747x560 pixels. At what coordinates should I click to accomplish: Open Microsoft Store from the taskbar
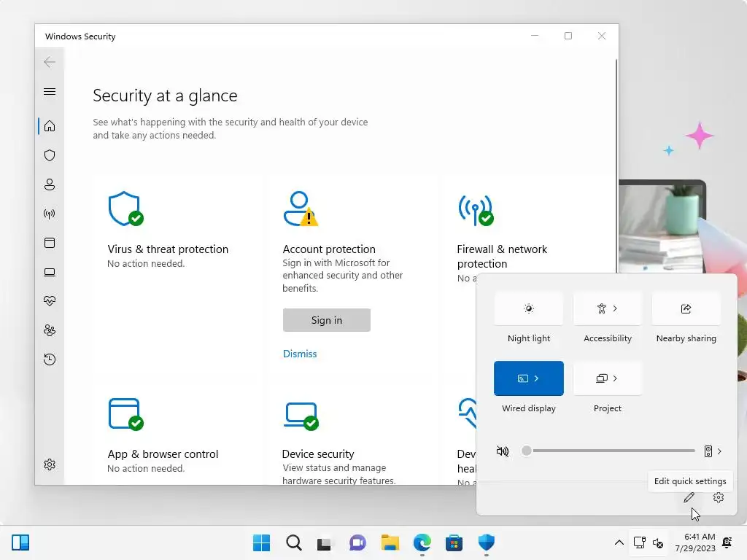click(454, 542)
